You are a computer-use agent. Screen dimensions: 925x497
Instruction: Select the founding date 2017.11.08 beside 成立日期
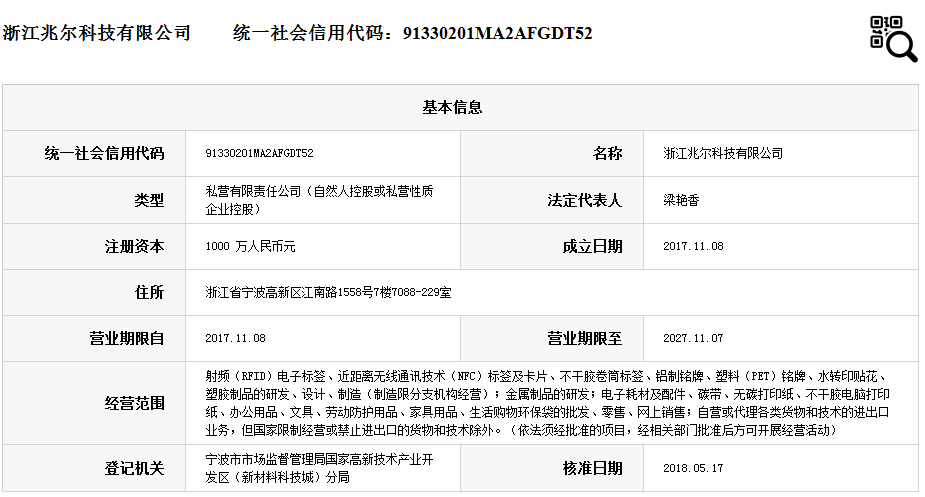pyautogui.click(x=693, y=246)
